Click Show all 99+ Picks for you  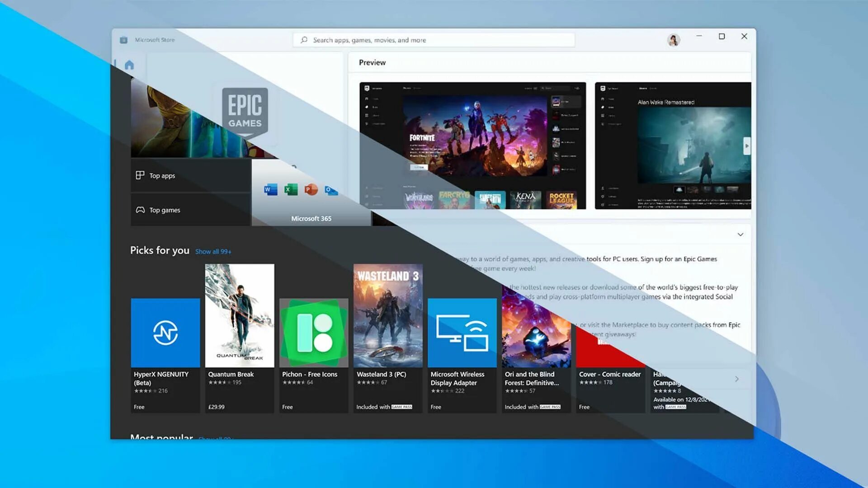pyautogui.click(x=213, y=251)
